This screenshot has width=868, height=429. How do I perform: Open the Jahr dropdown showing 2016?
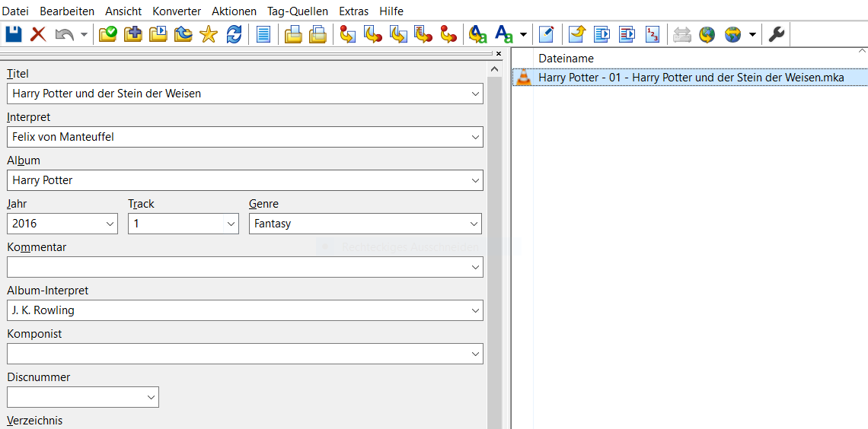[x=110, y=224]
